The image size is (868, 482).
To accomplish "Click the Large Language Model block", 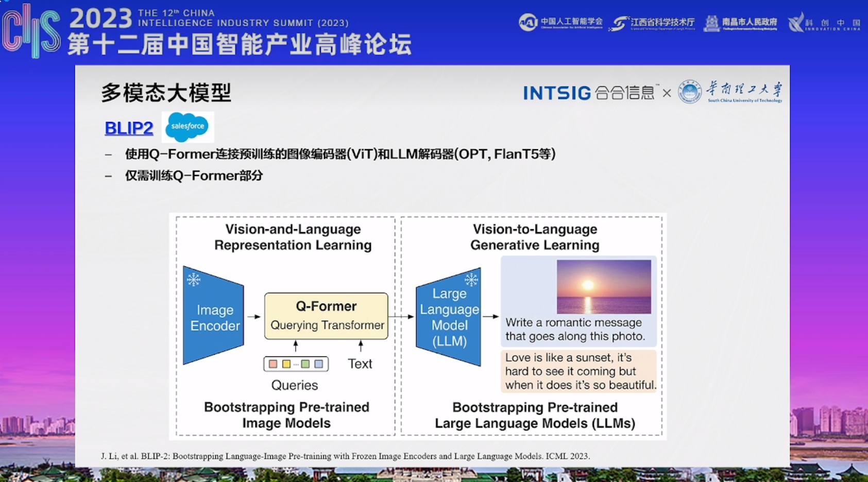I will [x=449, y=317].
